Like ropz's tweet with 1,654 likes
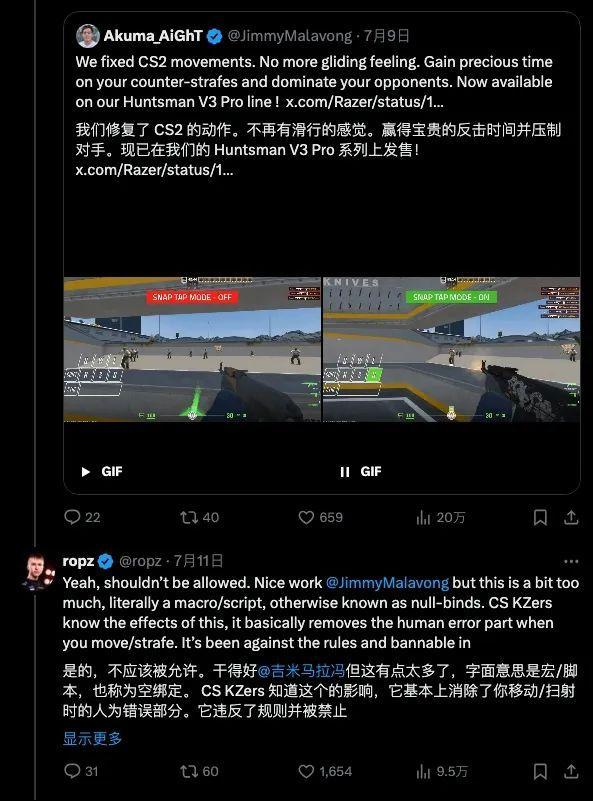The width and height of the screenshot is (593, 801). coord(325,771)
